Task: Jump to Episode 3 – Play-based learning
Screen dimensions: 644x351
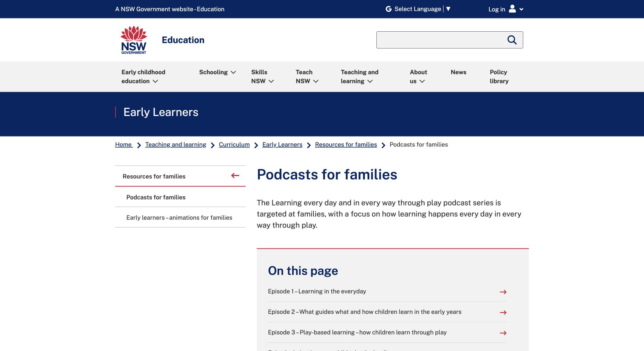Action: [357, 332]
